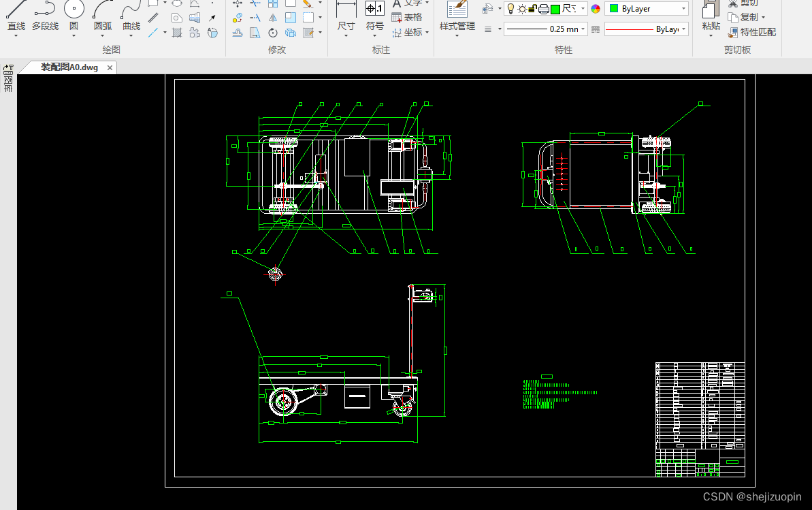Click the linetype icon beside red ByLayer
The height and width of the screenshot is (510, 812).
coord(596,29)
